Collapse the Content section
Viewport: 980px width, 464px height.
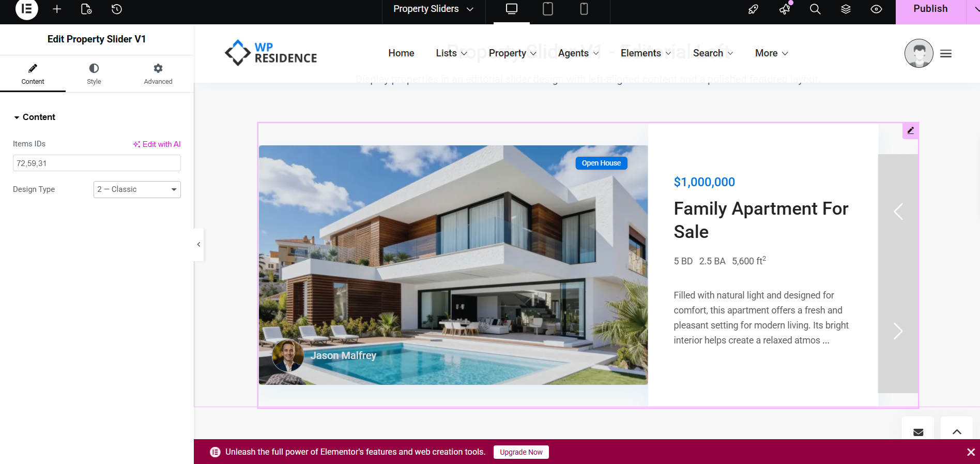35,117
